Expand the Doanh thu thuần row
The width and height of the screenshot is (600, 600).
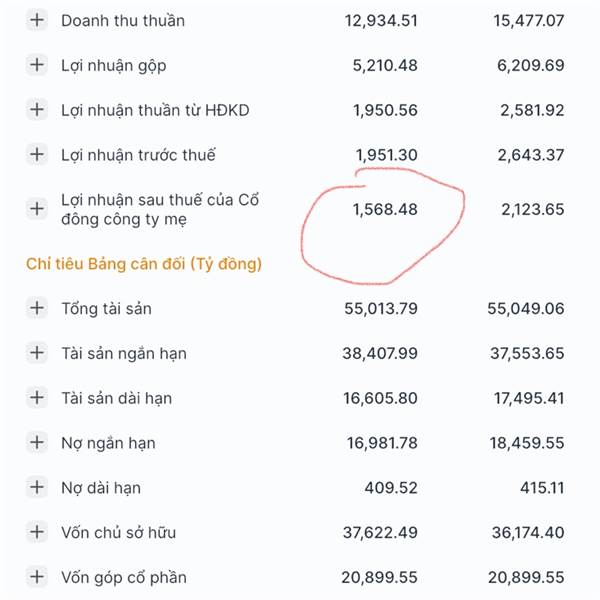click(x=37, y=20)
